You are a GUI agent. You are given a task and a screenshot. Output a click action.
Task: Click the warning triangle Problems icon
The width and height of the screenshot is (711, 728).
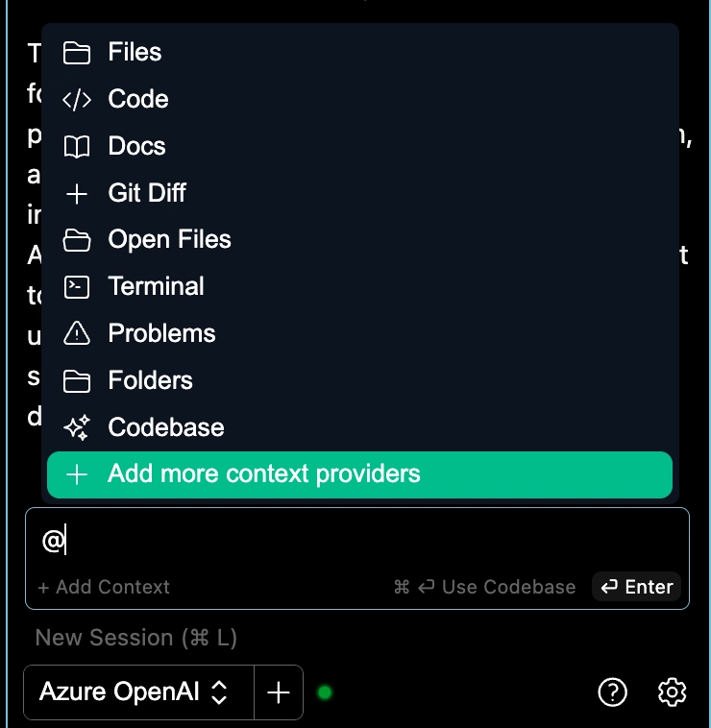(77, 333)
